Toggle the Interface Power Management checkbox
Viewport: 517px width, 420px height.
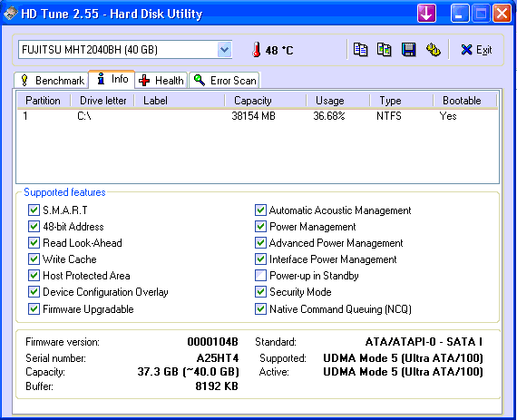tap(260, 259)
